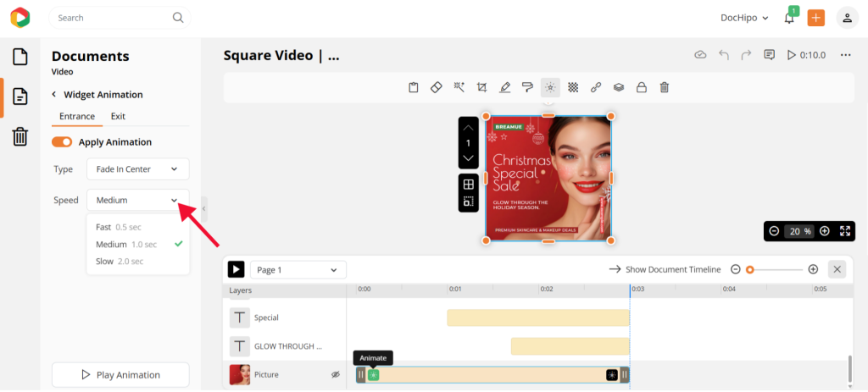This screenshot has height=392, width=868.
Task: Open the Type dropdown Fade In Center
Action: point(138,169)
